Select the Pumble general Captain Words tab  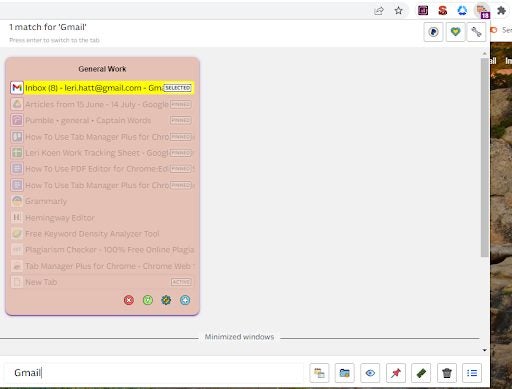(102, 120)
